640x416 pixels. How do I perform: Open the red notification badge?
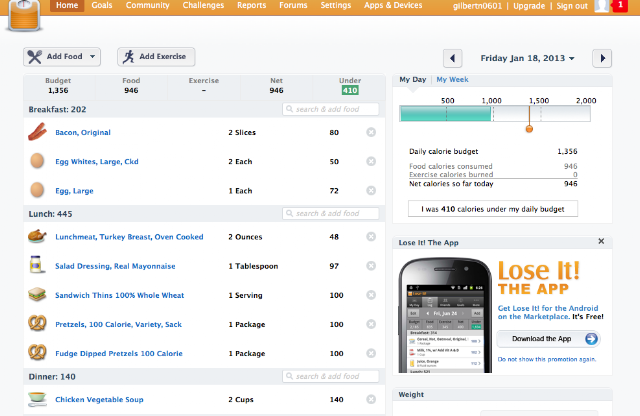pos(620,5)
